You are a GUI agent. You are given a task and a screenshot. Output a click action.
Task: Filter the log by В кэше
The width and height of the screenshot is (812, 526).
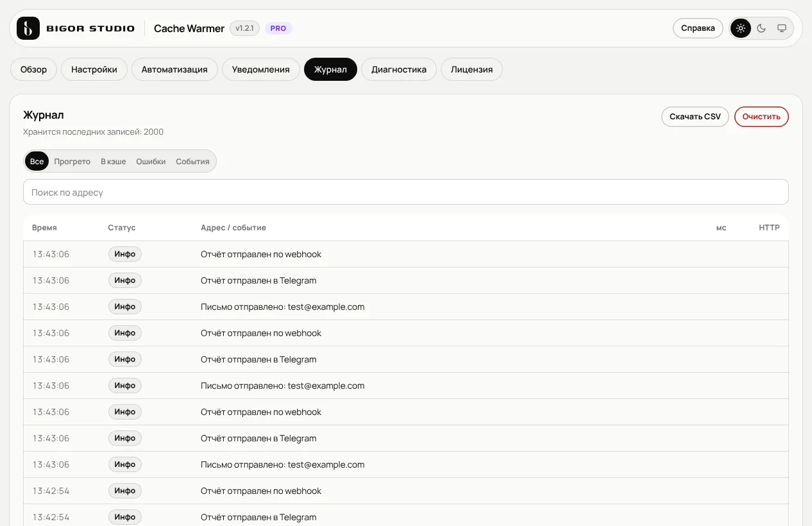click(x=113, y=162)
